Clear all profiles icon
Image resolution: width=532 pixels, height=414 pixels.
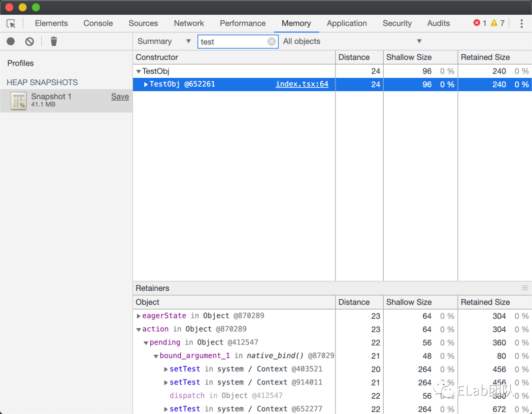click(30, 41)
